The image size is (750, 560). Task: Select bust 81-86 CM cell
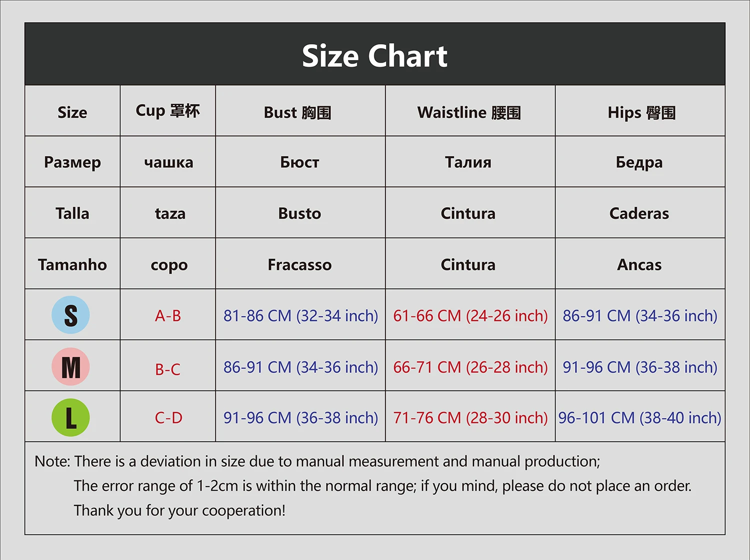300,315
